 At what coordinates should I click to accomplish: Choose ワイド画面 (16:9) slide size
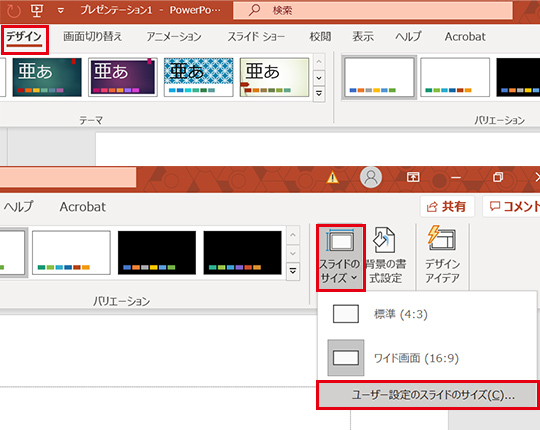(427, 358)
